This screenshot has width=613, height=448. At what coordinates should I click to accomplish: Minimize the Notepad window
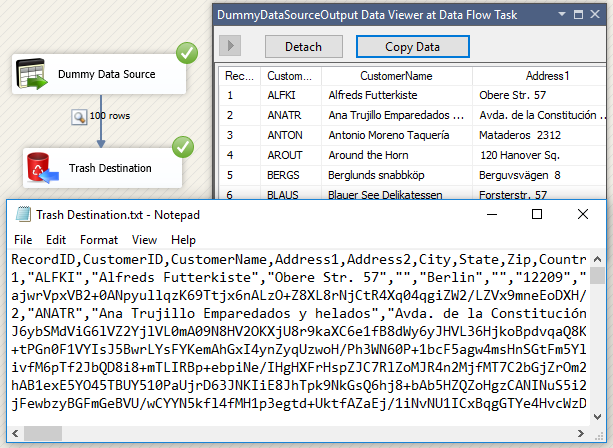click(492, 214)
